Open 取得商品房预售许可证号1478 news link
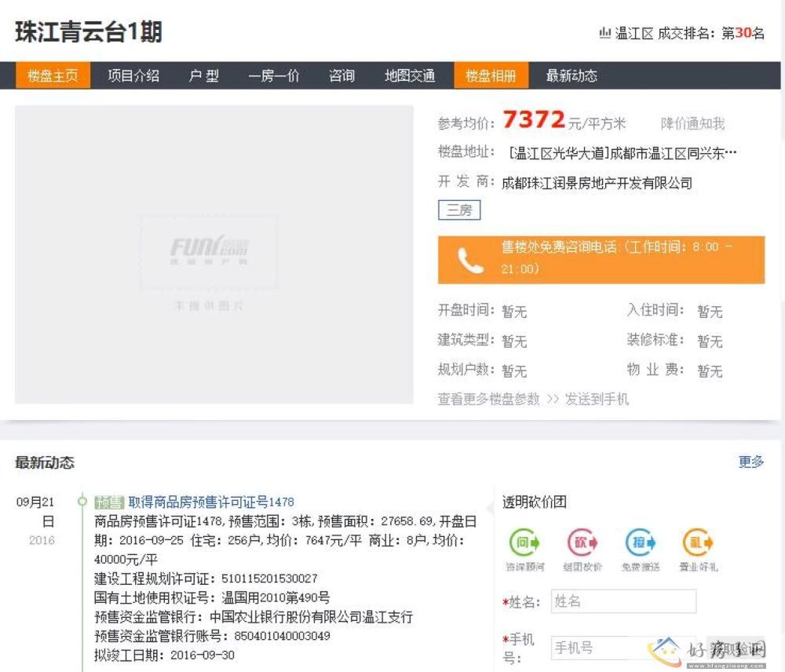 (211, 502)
